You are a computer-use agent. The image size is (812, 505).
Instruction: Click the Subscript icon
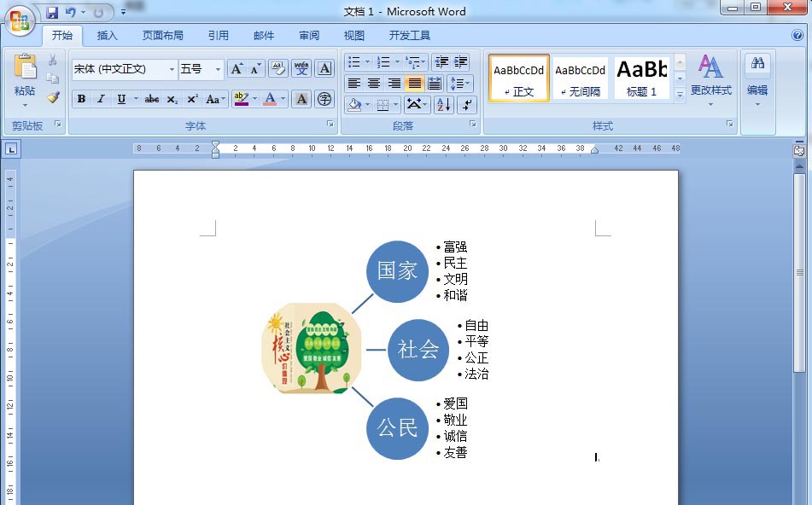pyautogui.click(x=173, y=99)
